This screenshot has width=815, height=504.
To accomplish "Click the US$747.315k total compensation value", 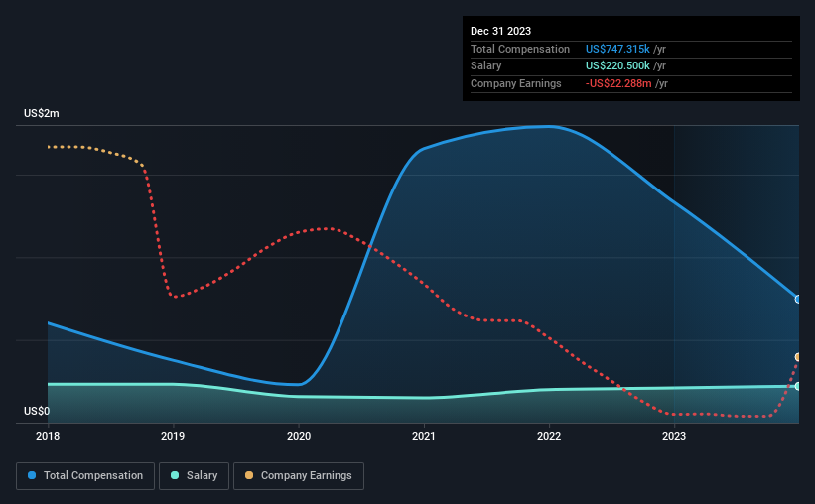I will tap(617, 49).
